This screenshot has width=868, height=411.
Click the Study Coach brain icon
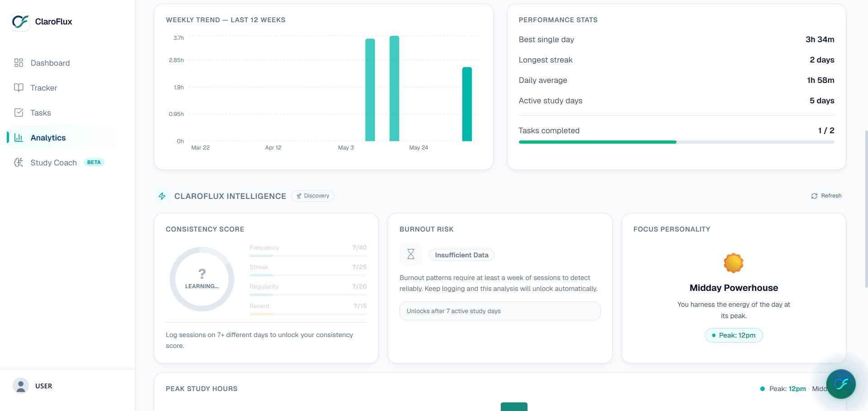point(19,162)
